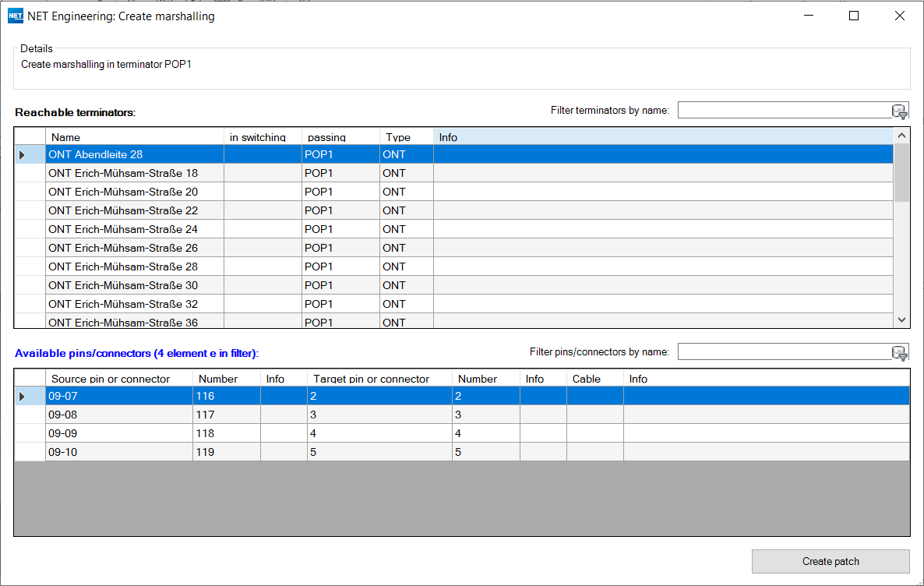
Task: Sort by source Number column header
Action: click(x=226, y=379)
